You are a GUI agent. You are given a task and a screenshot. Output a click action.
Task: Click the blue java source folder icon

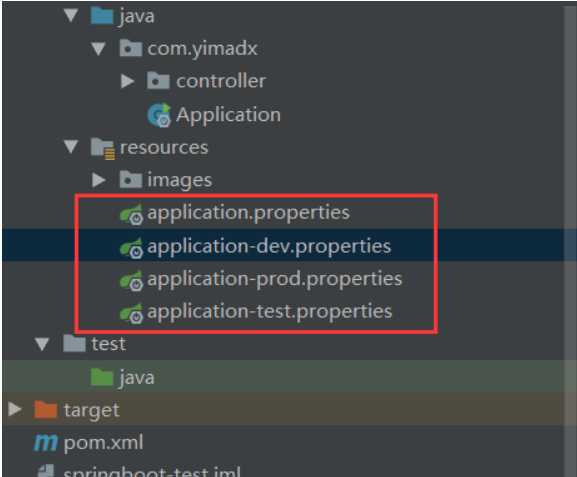pyautogui.click(x=102, y=16)
